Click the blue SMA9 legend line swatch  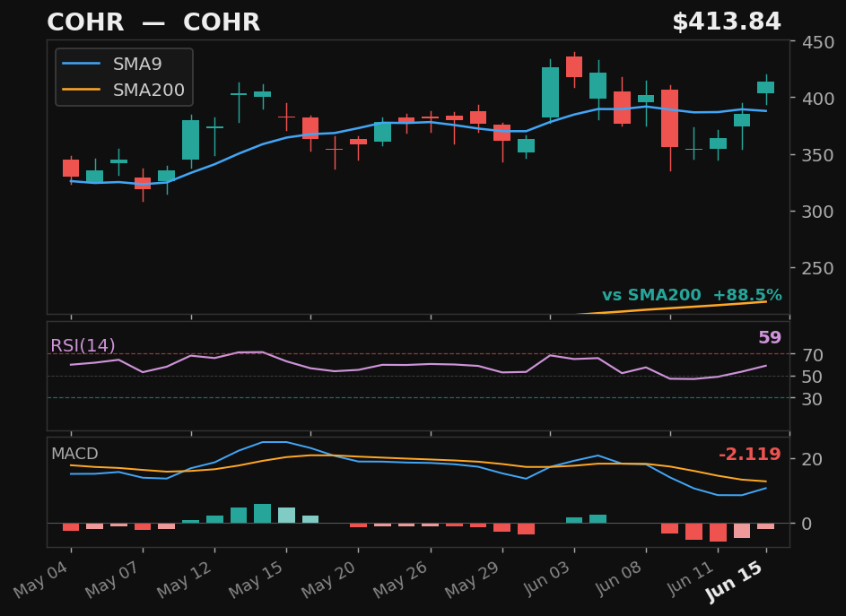[81, 64]
